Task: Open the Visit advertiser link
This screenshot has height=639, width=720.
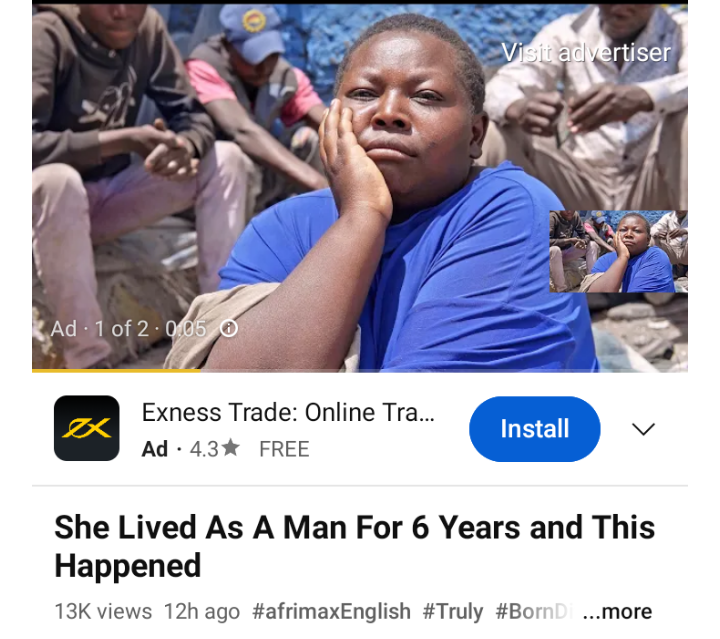Action: (x=586, y=53)
